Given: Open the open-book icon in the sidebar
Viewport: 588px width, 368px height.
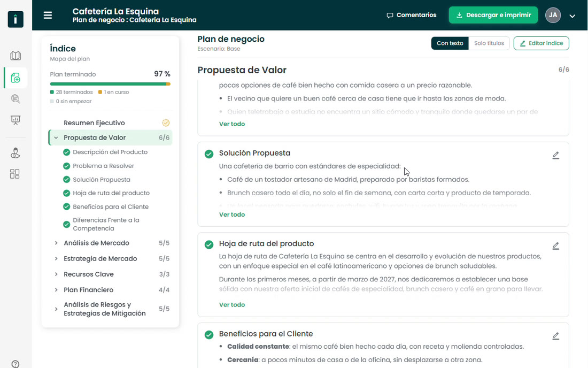Looking at the screenshot, I should (16, 56).
